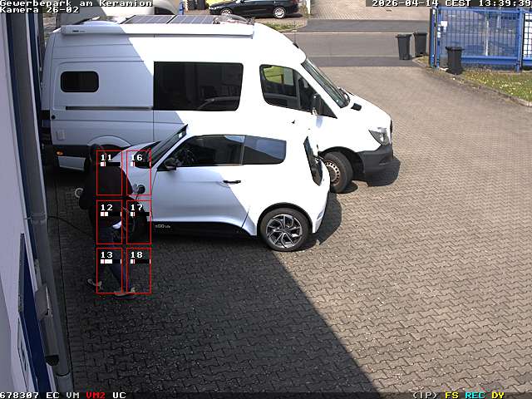Select motion detection window 12
Viewport: 532px width, 399px height.
coord(109,222)
